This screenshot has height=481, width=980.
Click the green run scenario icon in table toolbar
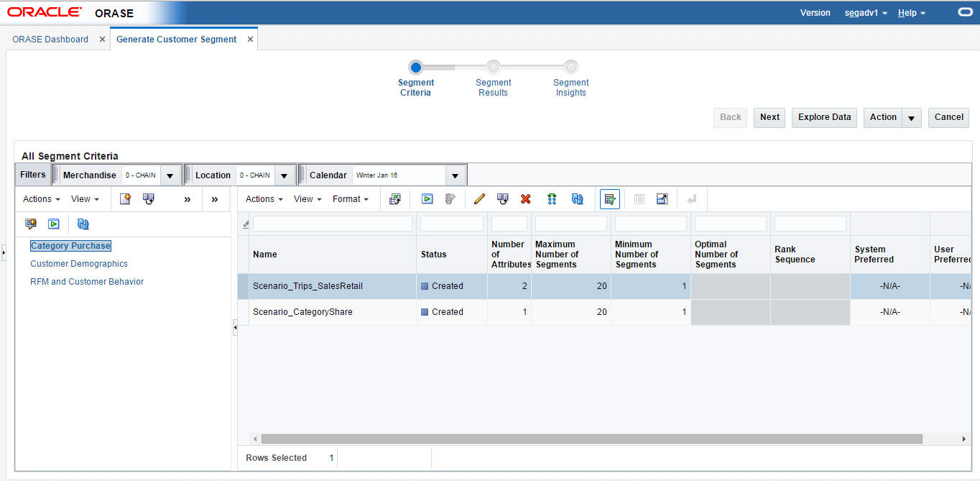pyautogui.click(x=427, y=199)
